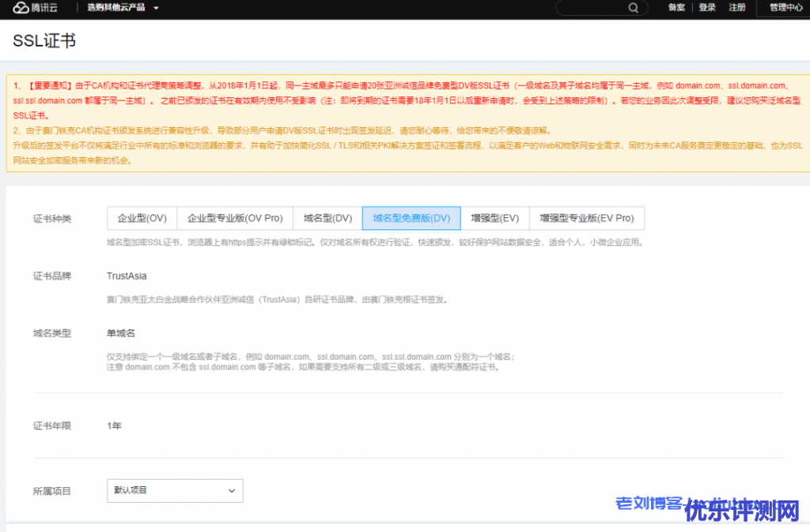Click the 证书品牌 label

click(52, 276)
